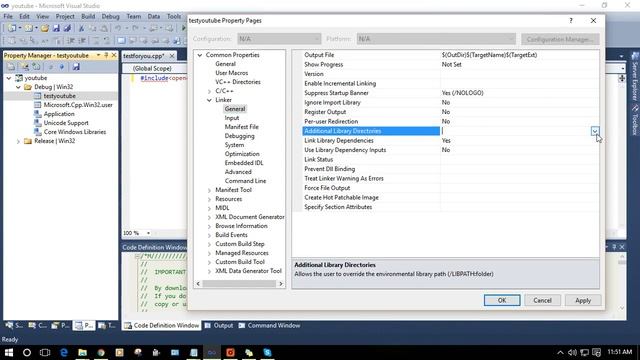
Task: Click the Redo arrow icon
Action: [135, 28]
